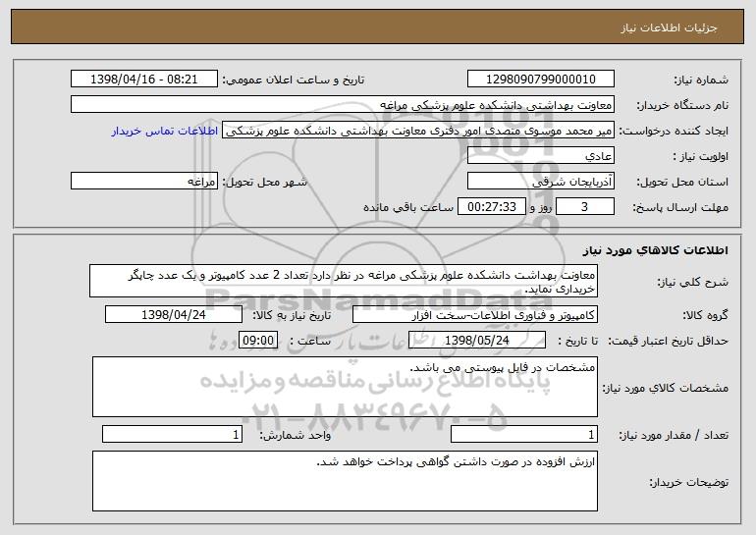This screenshot has height=535, width=756.
Task: Click the label تاریخ نیاز به کالا
Action: [292, 316]
